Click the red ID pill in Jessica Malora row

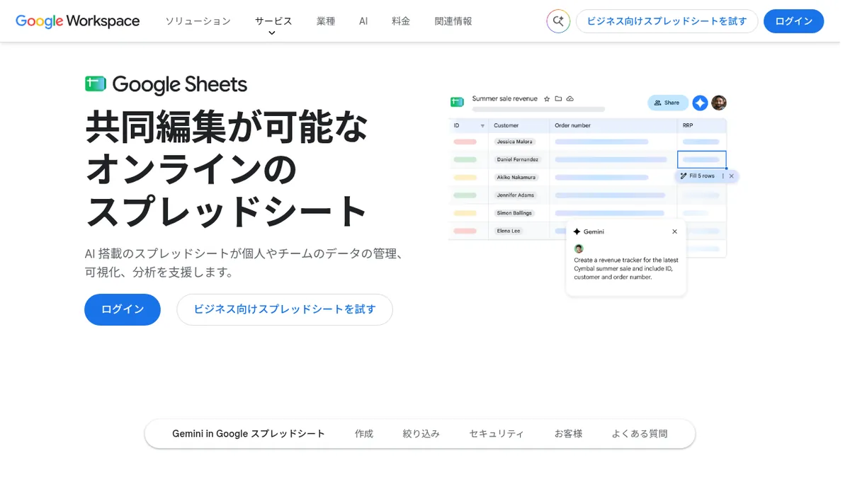(x=465, y=142)
